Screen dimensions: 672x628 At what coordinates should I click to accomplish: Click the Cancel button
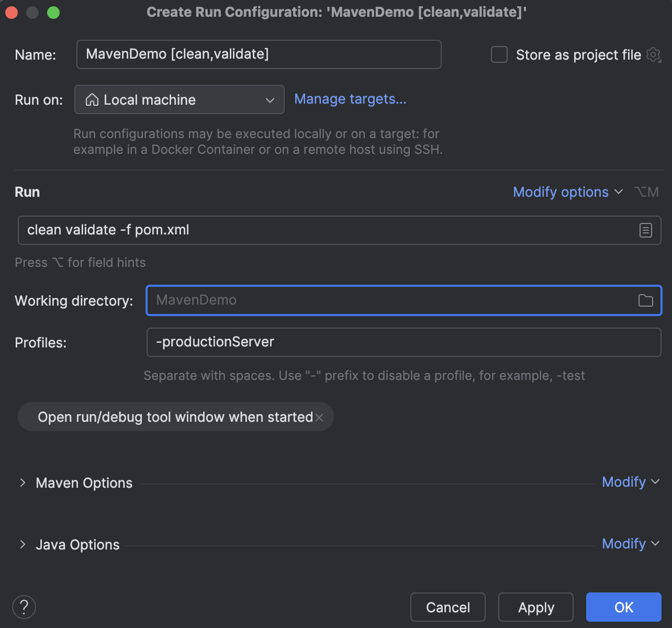coord(447,607)
